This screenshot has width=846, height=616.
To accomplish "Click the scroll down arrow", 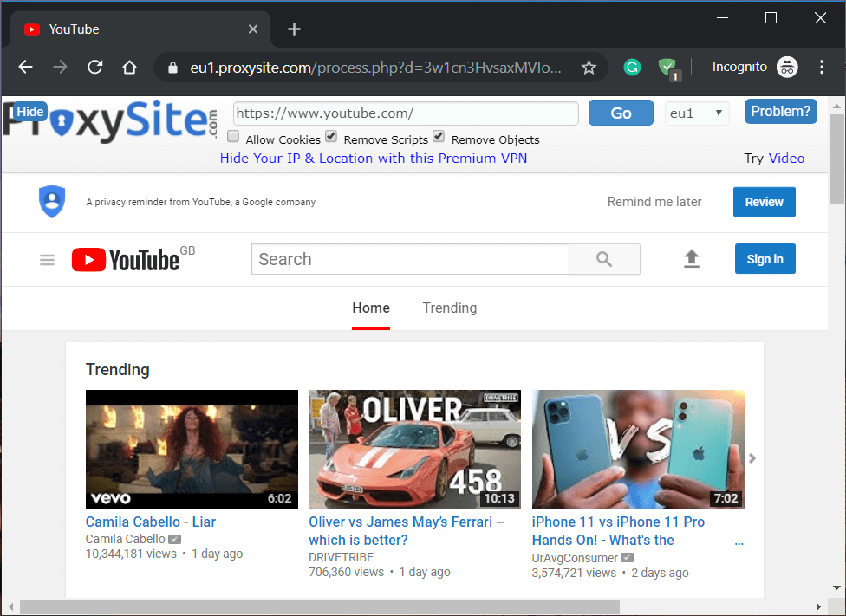I will click(836, 588).
